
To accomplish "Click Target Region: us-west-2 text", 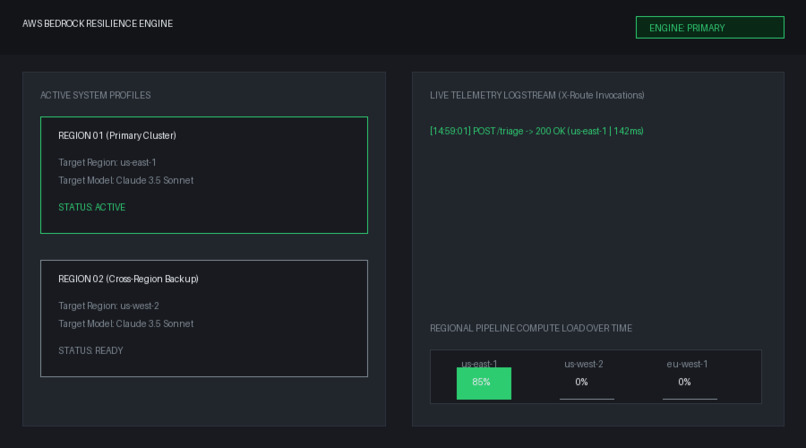I will (108, 306).
